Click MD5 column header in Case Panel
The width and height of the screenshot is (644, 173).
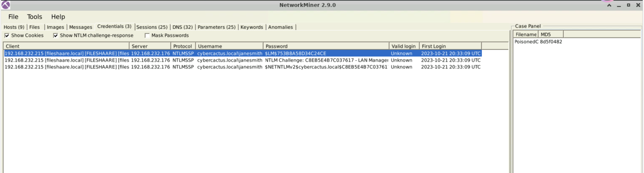pyautogui.click(x=551, y=34)
